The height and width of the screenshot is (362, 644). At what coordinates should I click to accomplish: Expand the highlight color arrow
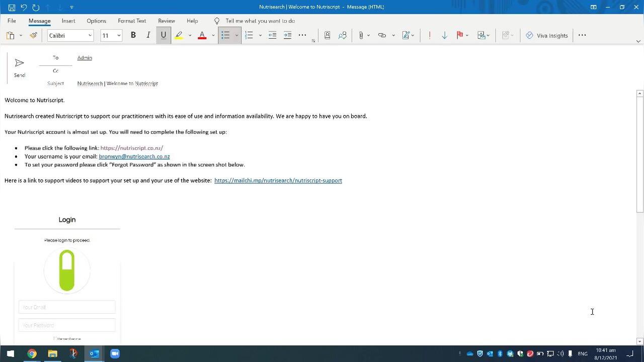point(190,35)
